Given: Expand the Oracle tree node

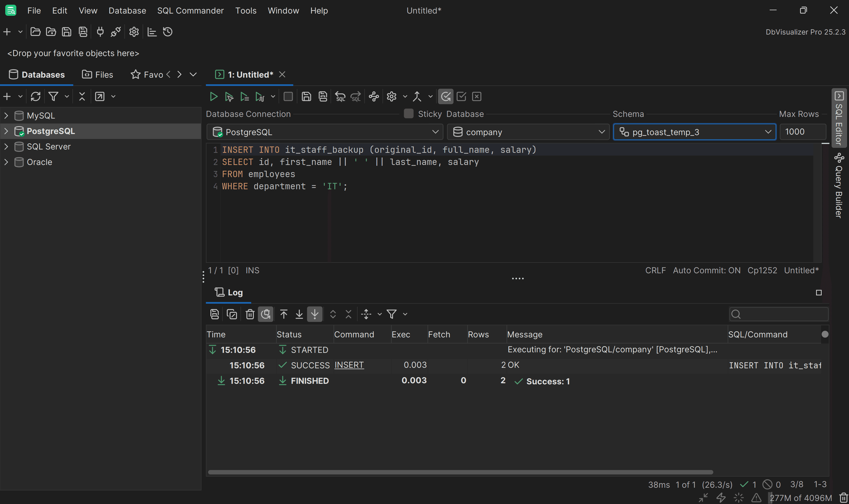Looking at the screenshot, I should (x=6, y=162).
